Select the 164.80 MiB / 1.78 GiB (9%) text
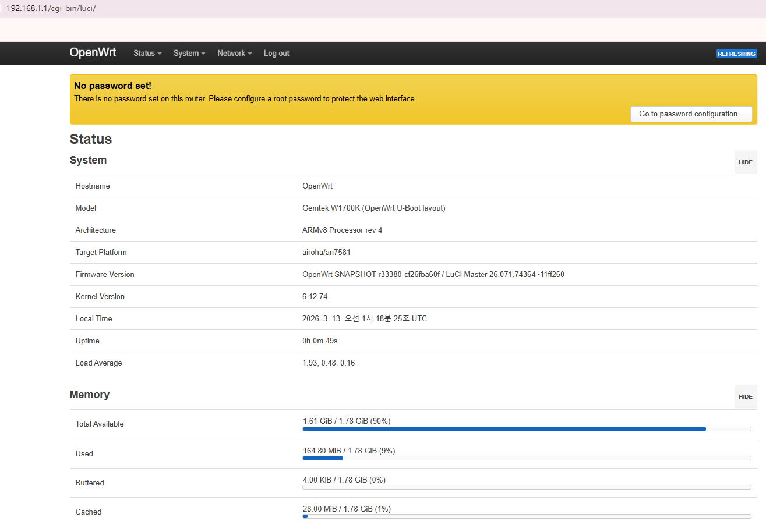The image size is (766, 532). [349, 451]
